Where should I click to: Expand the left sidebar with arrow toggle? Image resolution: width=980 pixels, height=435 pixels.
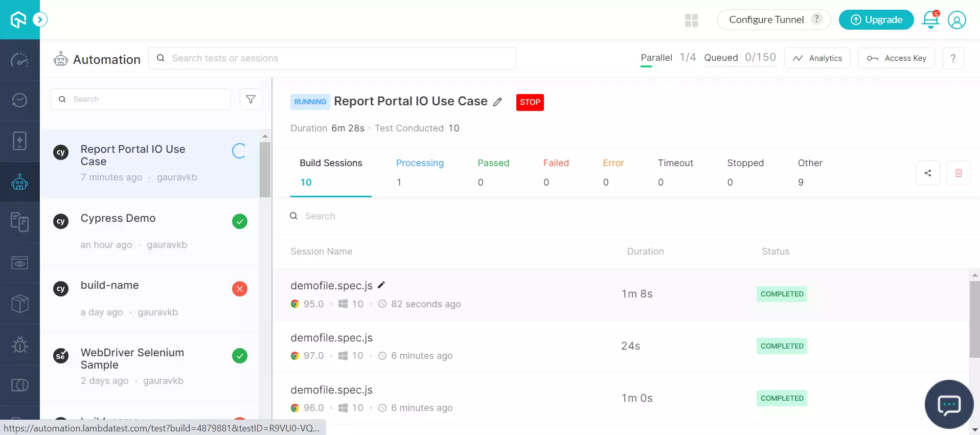(x=40, y=20)
